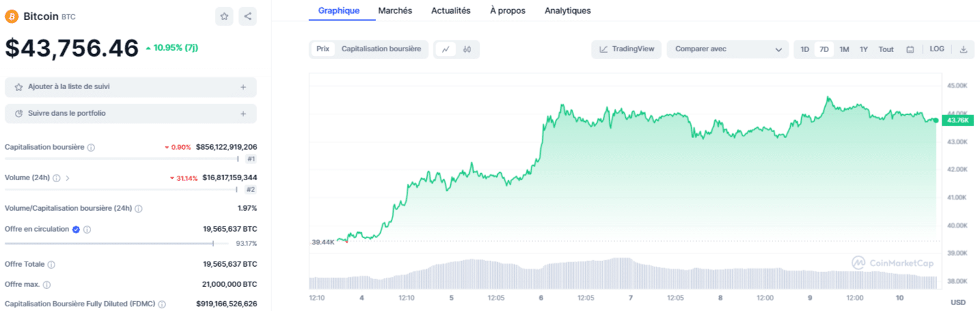Click Suivre dans le portfolio
The width and height of the screenshot is (980, 311).
pyautogui.click(x=131, y=114)
